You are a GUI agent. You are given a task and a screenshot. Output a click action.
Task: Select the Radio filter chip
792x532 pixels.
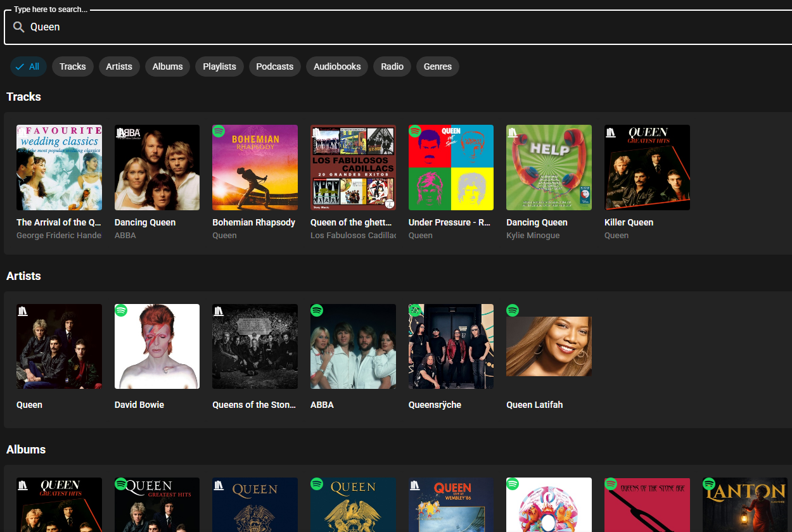(392, 66)
